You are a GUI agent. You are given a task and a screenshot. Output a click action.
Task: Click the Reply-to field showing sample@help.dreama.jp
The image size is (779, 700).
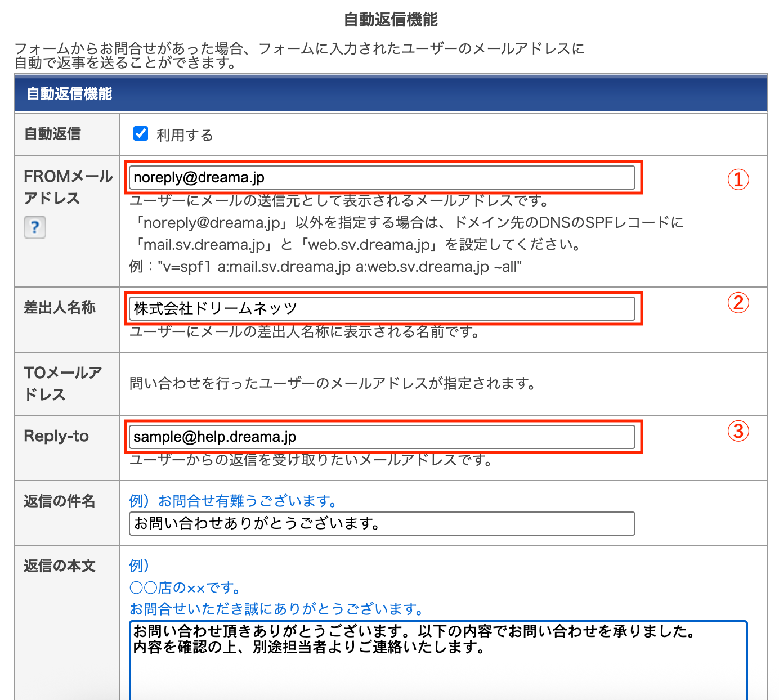coord(382,437)
